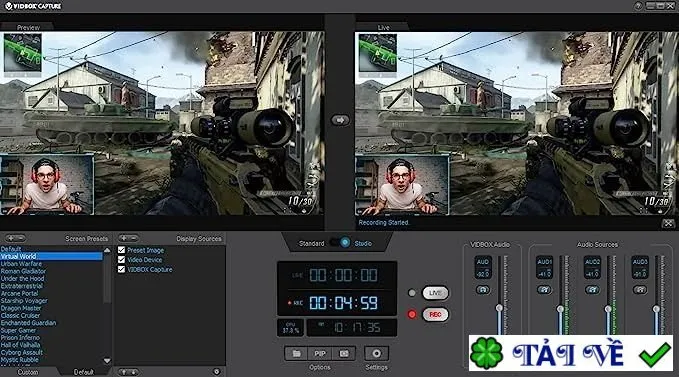This screenshot has height=377, width=679.
Task: Click the presets list up arrow
Action: pyautogui.click(x=107, y=250)
